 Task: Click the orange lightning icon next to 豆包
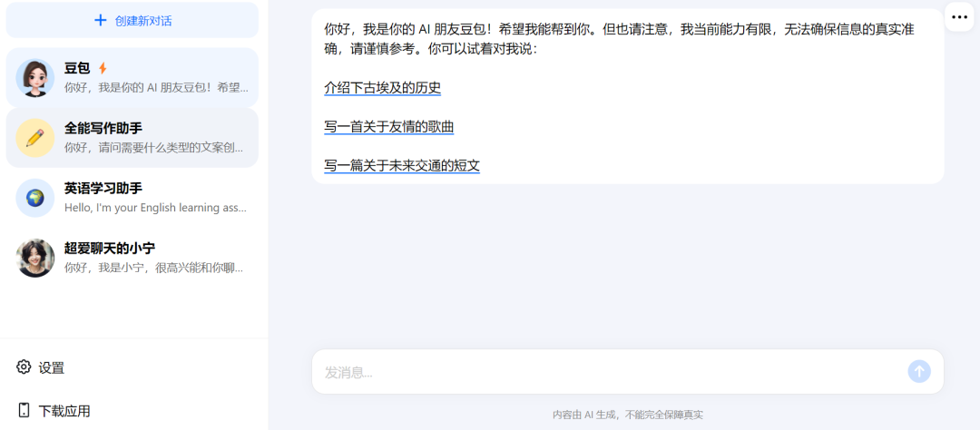tap(103, 68)
